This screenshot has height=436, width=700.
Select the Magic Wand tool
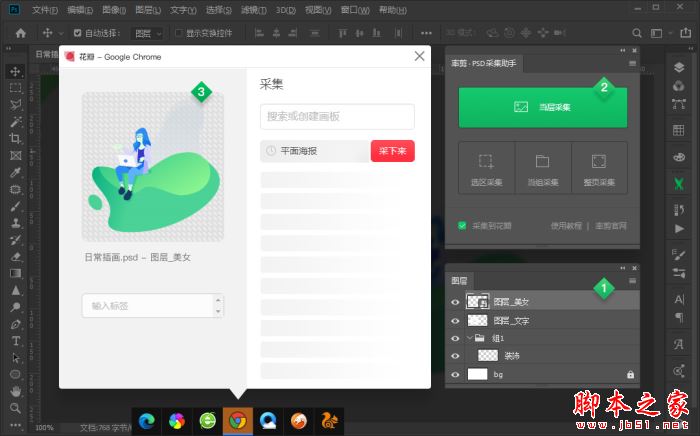[x=16, y=122]
